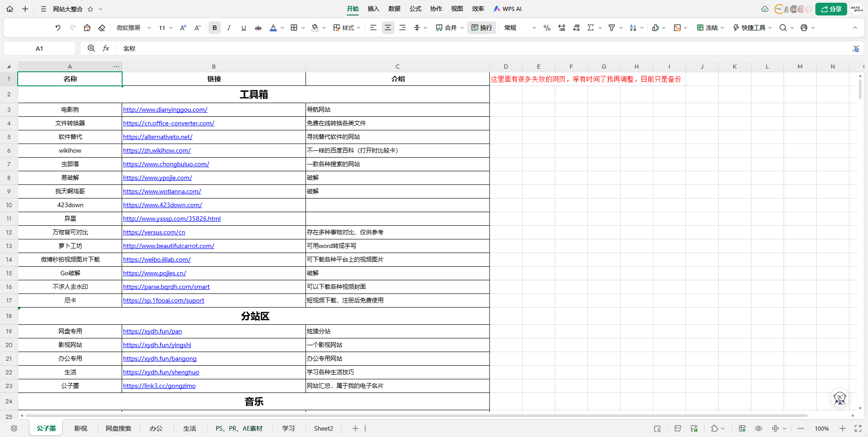Click the undo arrow icon
This screenshot has height=437, width=868.
pyautogui.click(x=58, y=28)
